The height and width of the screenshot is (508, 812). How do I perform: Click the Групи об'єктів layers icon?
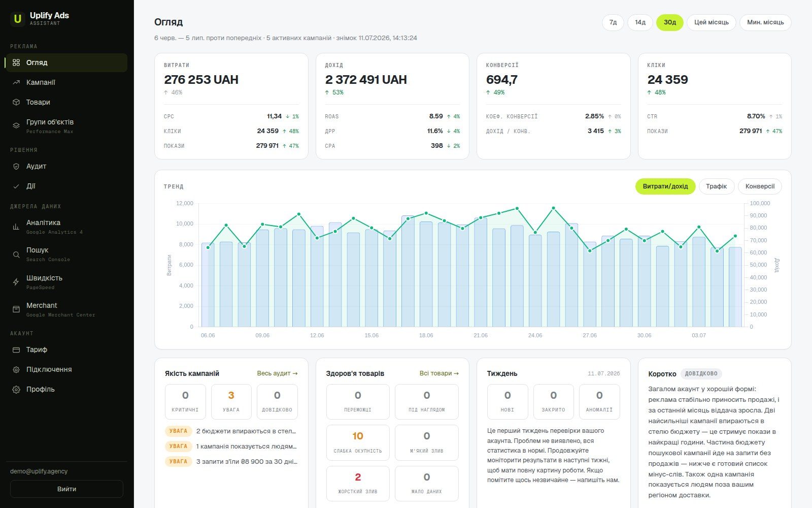(16, 125)
